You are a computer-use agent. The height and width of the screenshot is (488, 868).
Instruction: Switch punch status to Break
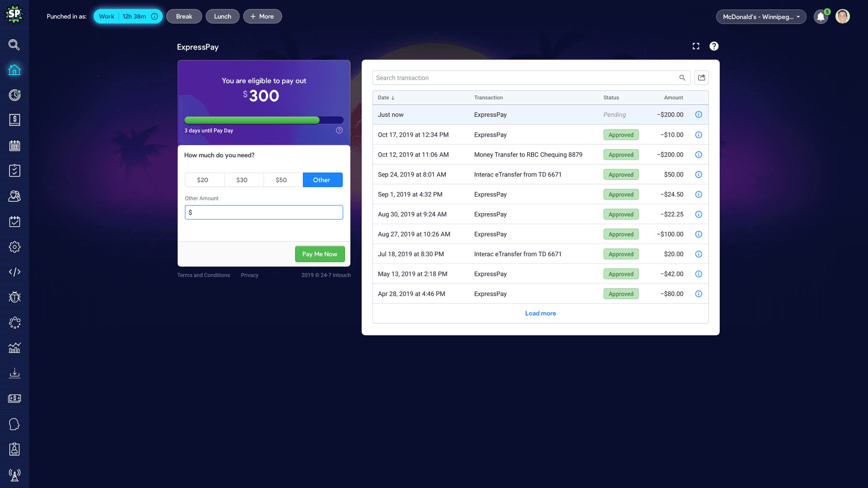(x=184, y=17)
